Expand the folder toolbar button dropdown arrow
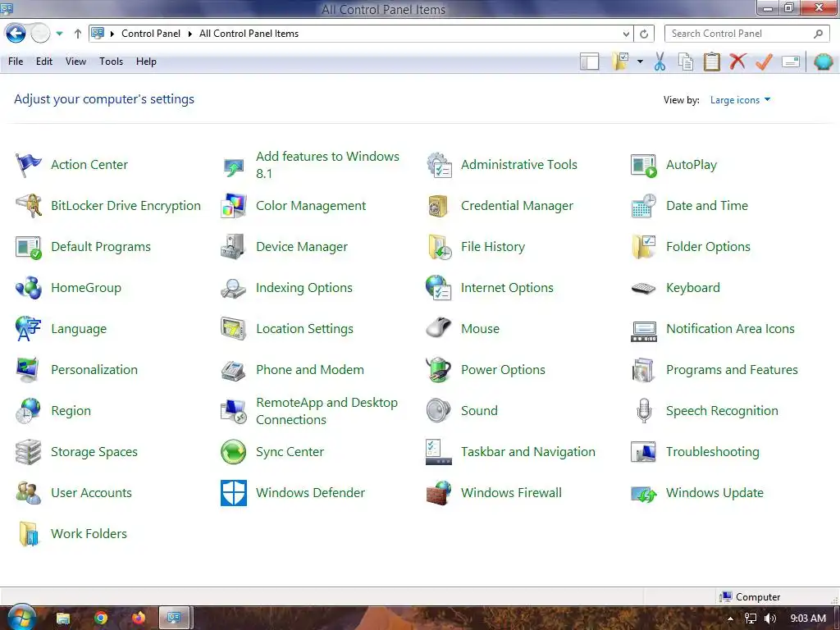Screen dimensions: 840x630 click(x=640, y=62)
